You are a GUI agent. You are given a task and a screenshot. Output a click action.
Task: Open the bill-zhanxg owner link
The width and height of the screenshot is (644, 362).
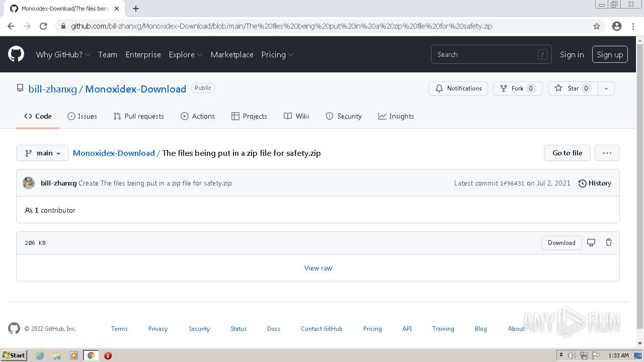coord(53,89)
